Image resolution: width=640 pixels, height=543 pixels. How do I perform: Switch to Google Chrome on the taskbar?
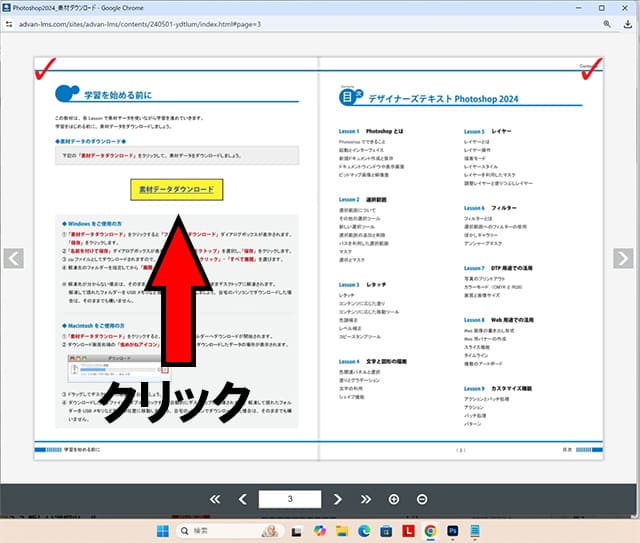430,531
